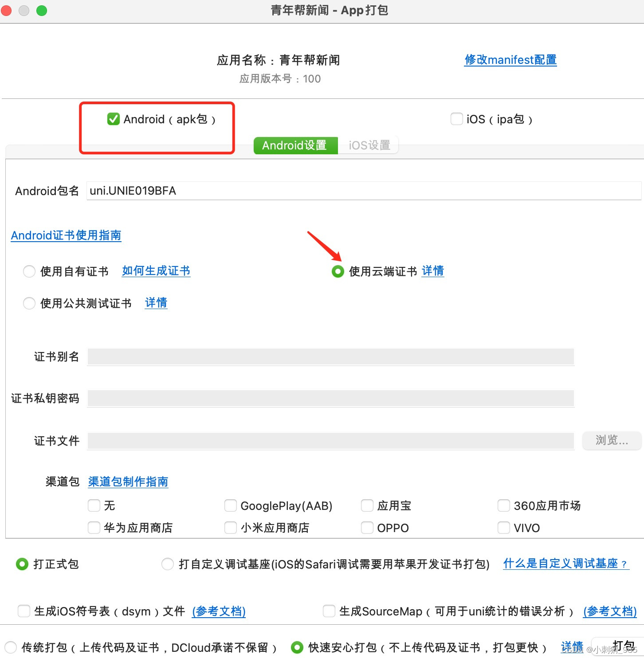The width and height of the screenshot is (644, 658).
Task: Click the 证书别名 input field
Action: 331,357
